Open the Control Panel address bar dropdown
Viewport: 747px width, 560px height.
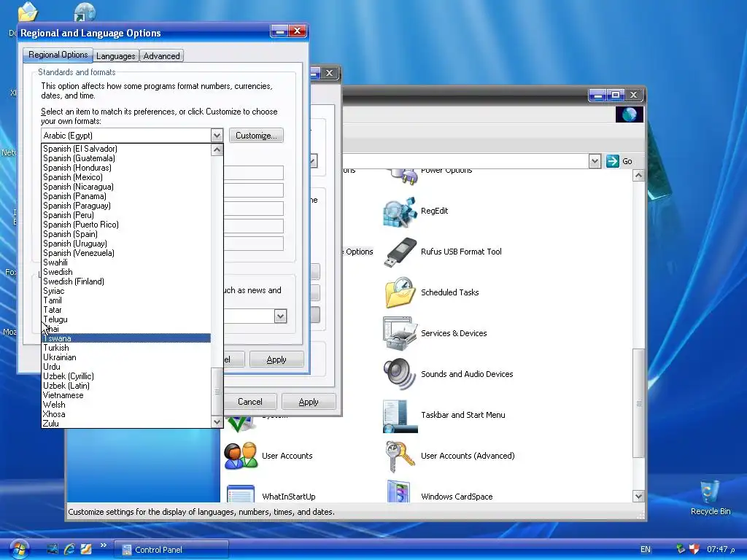tap(595, 161)
